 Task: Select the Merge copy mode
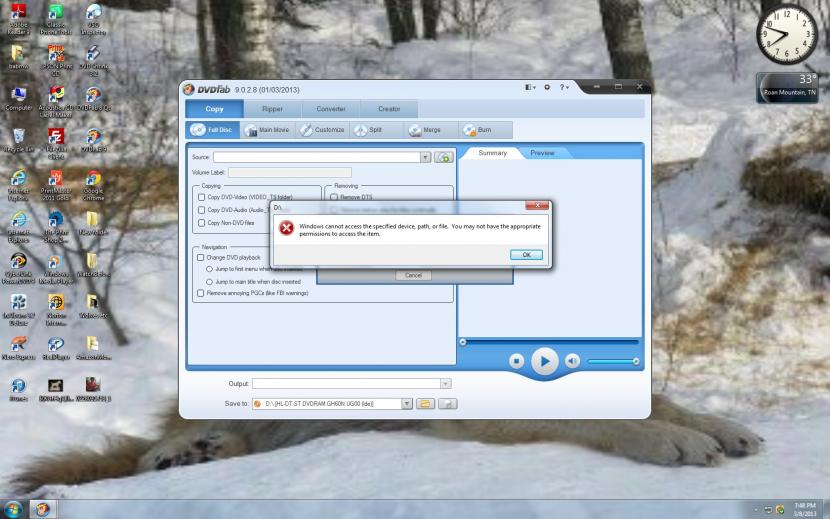[x=431, y=130]
